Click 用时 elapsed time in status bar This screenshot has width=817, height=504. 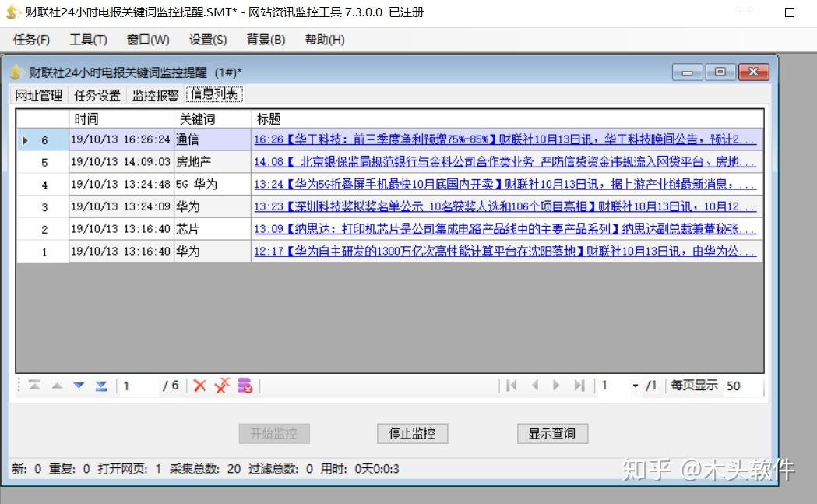tap(360, 469)
